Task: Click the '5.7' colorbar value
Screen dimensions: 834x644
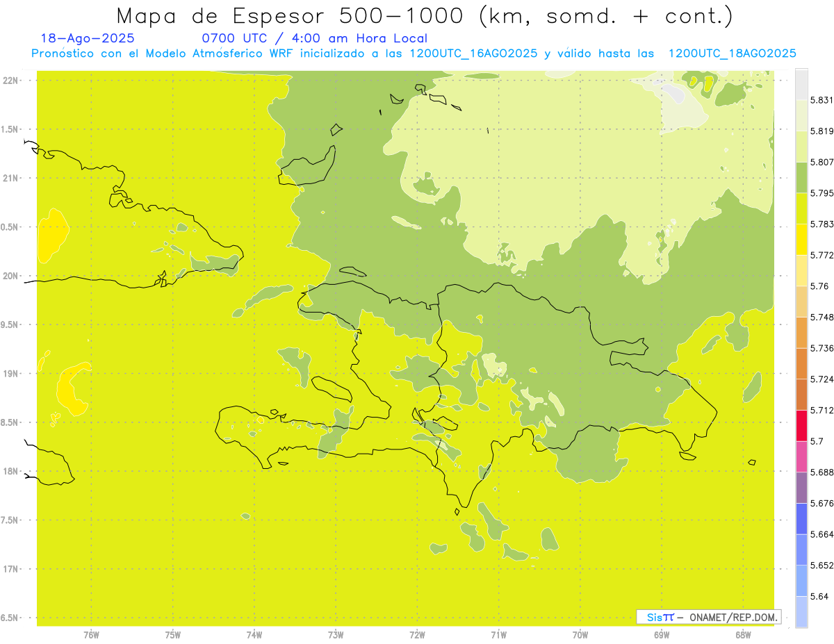Action: [816, 441]
